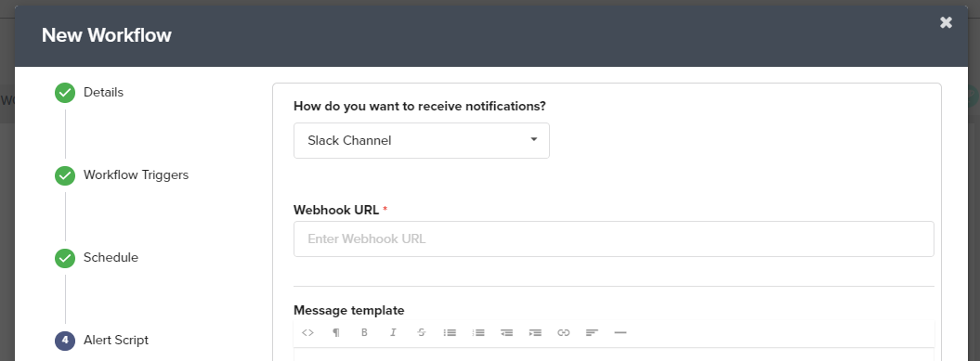Toggle HTML code view in editor
Image resolution: width=980 pixels, height=361 pixels.
pyautogui.click(x=307, y=332)
